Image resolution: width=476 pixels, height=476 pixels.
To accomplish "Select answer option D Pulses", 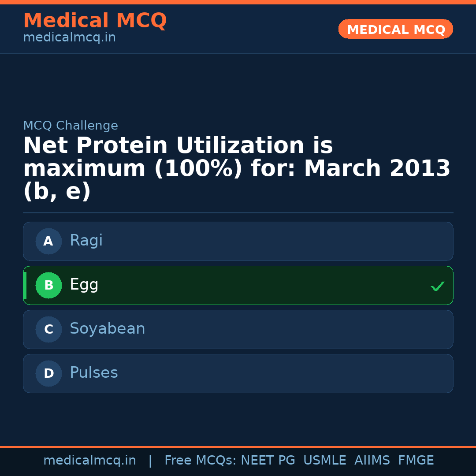I will tap(238, 373).
